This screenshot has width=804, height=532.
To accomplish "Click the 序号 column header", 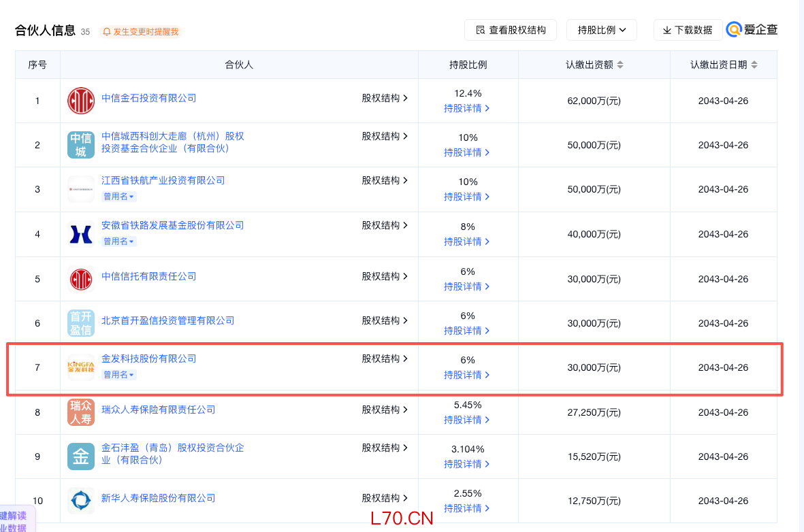I will click(37, 65).
